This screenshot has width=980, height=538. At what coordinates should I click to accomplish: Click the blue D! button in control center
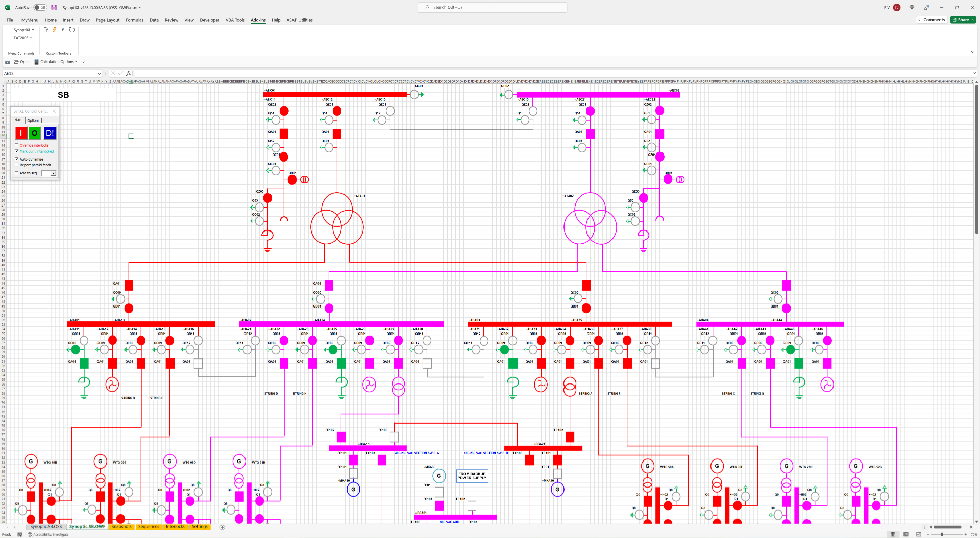click(x=50, y=133)
